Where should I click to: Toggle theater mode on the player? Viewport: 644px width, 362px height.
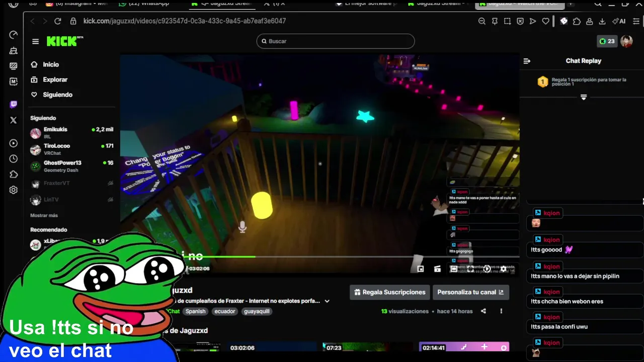(x=454, y=269)
